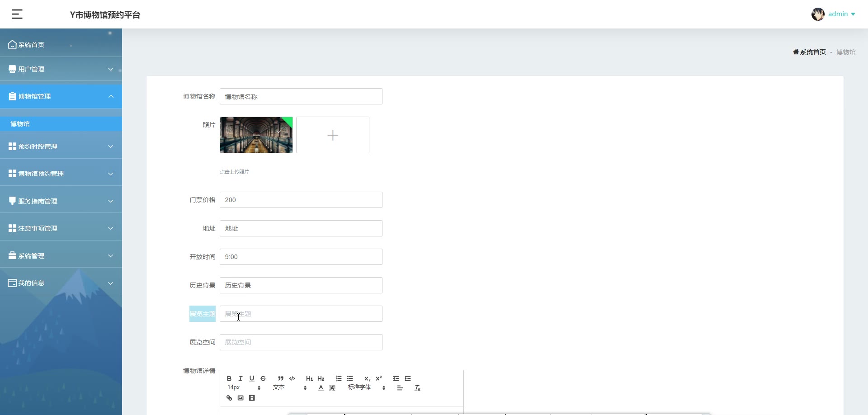Toggle underline formatting
868x415 pixels.
click(252, 378)
